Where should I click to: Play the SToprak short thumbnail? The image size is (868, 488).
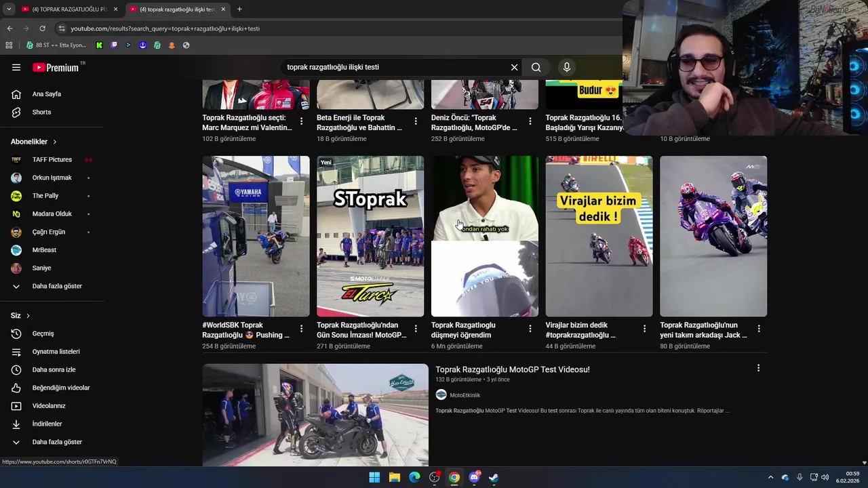click(x=370, y=237)
